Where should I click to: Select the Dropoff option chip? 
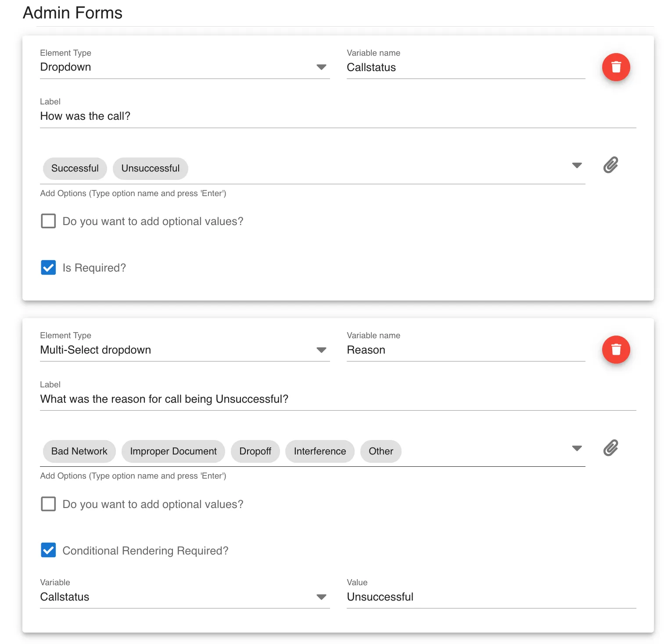255,451
